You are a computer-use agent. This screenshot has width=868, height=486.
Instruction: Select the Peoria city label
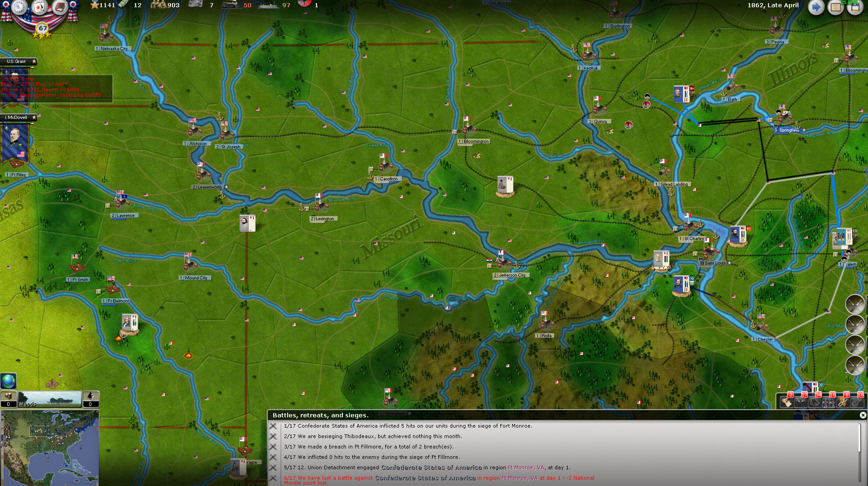[x=776, y=42]
